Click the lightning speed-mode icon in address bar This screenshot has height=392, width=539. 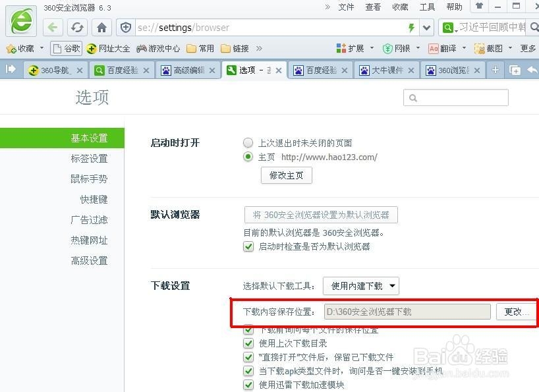coord(411,28)
